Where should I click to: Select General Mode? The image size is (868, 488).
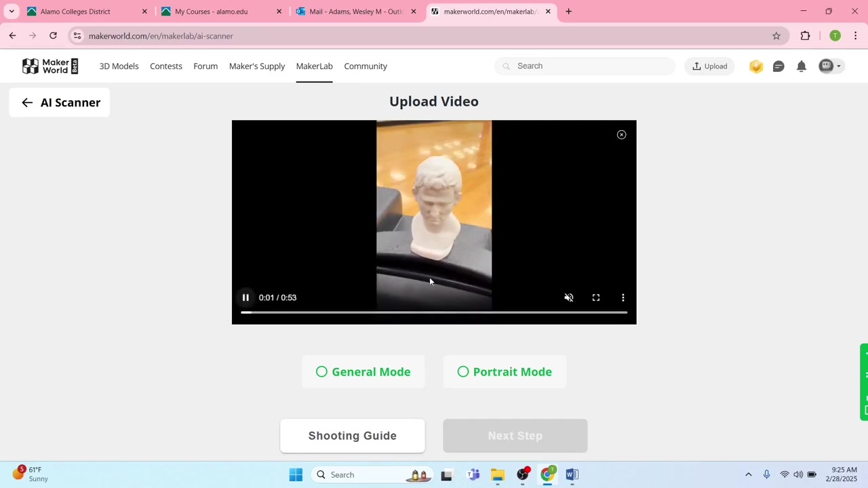tap(363, 371)
